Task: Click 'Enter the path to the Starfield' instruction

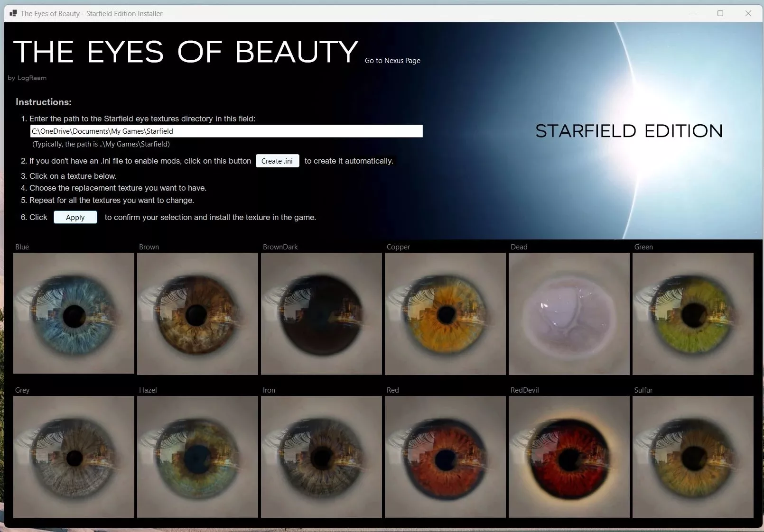Action: coord(138,119)
